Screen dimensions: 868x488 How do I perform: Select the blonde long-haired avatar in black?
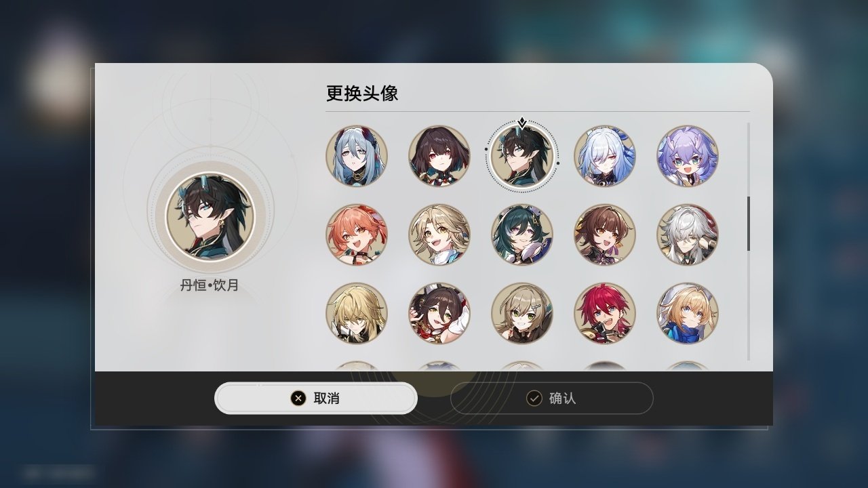tap(357, 313)
